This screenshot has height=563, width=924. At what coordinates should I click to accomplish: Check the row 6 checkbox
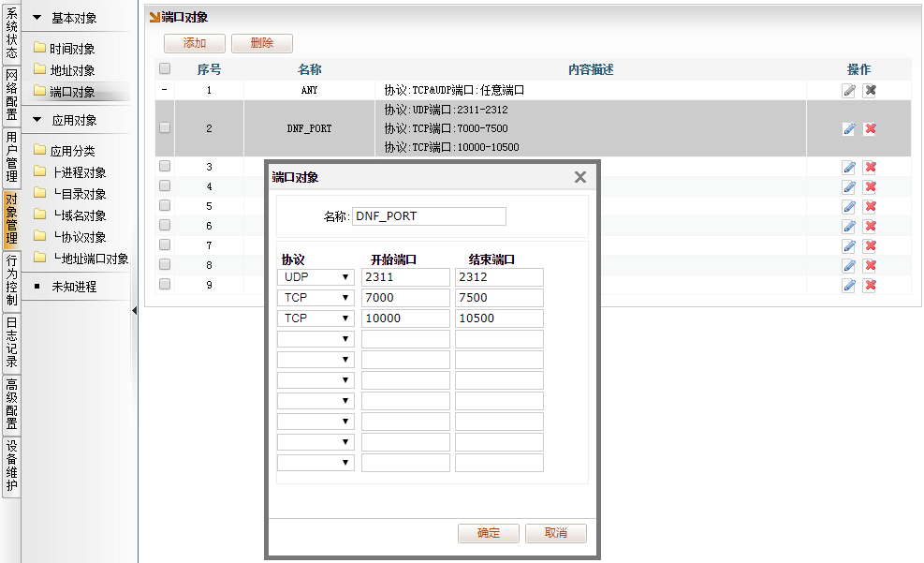(x=165, y=225)
